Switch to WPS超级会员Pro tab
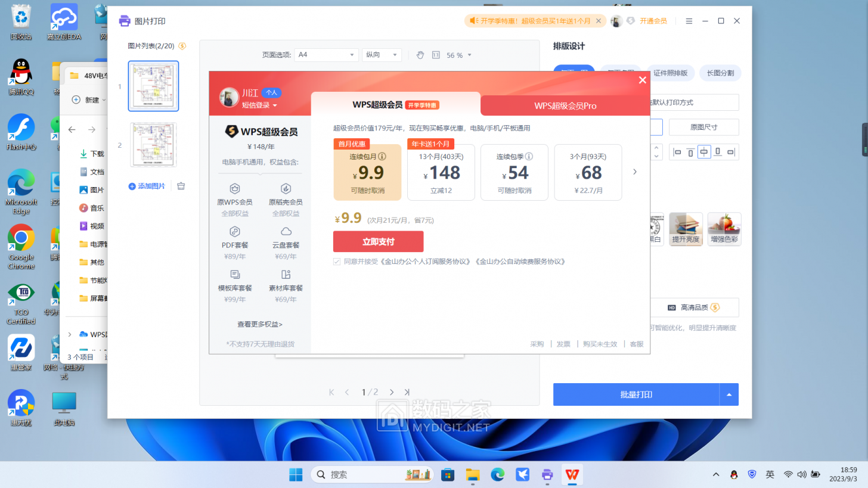The image size is (868, 488). click(x=565, y=105)
